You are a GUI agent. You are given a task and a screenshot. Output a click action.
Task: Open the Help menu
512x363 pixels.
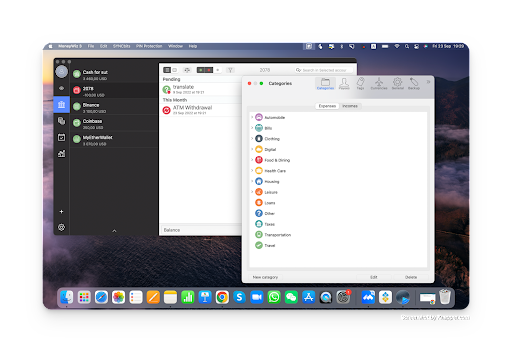[193, 46]
